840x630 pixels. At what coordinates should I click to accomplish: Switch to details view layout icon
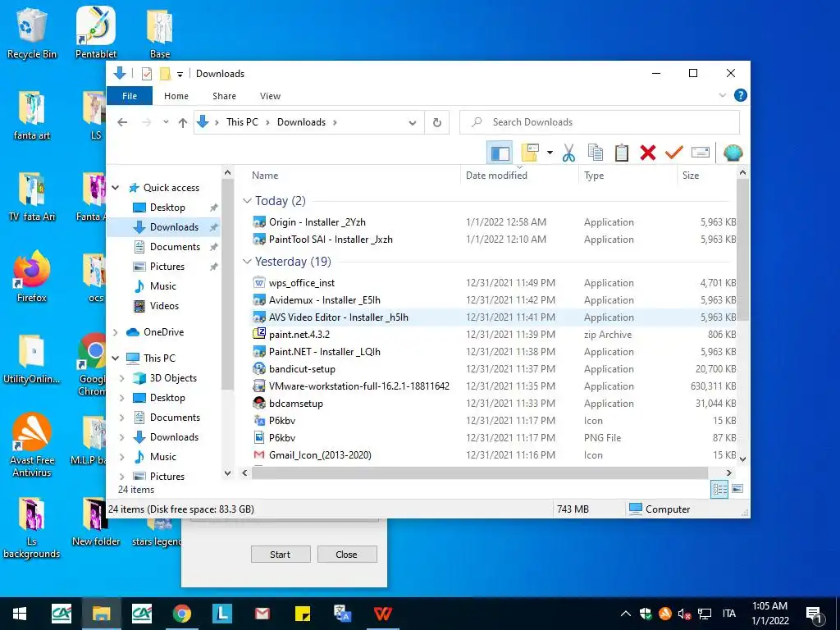tap(719, 489)
